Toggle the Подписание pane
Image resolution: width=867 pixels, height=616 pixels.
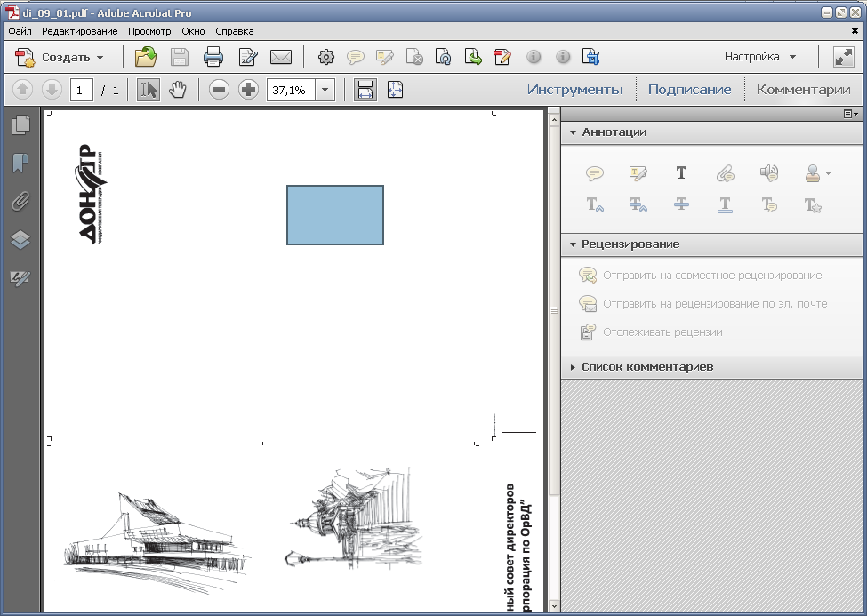pos(689,90)
